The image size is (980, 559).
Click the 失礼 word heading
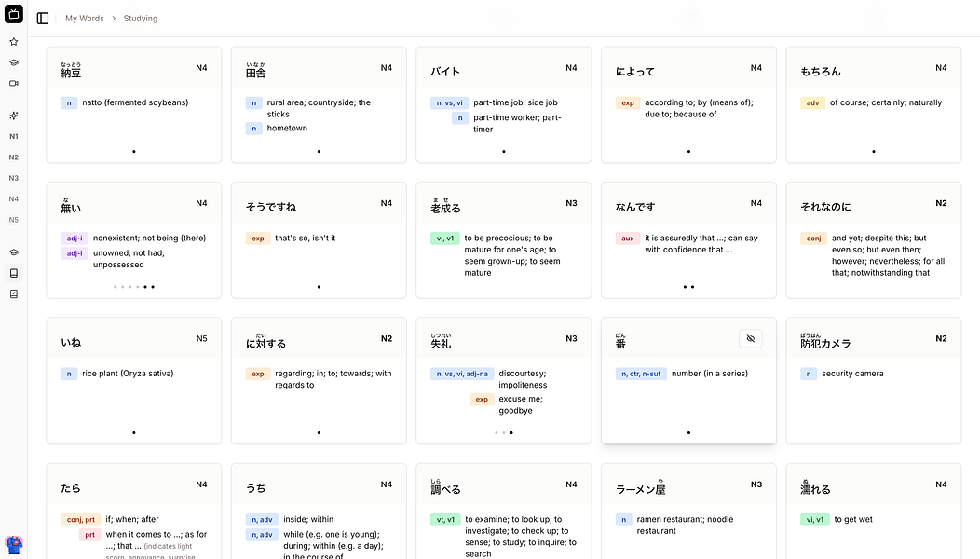[x=441, y=341]
